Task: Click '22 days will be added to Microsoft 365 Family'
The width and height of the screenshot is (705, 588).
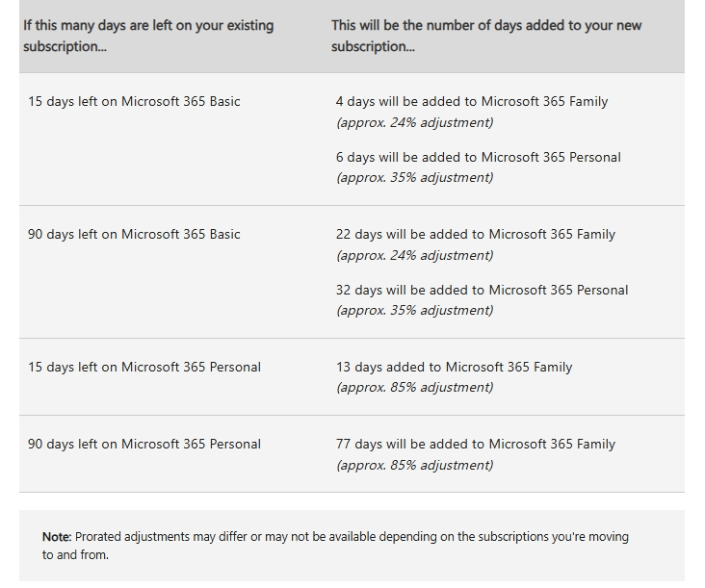Action: click(476, 235)
